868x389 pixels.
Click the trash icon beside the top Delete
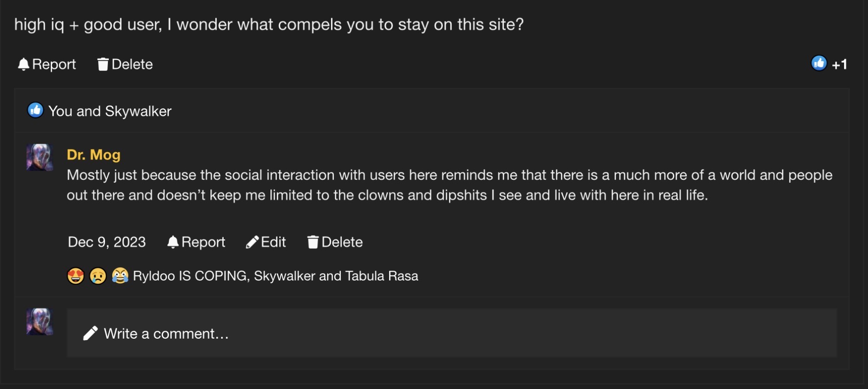tap(103, 65)
